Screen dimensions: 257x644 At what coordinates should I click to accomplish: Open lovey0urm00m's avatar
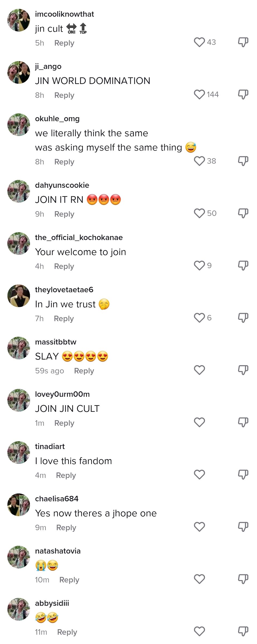(19, 400)
